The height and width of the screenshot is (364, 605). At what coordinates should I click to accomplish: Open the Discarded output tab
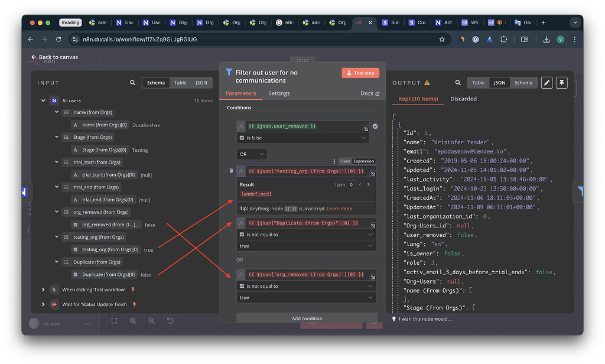click(463, 99)
